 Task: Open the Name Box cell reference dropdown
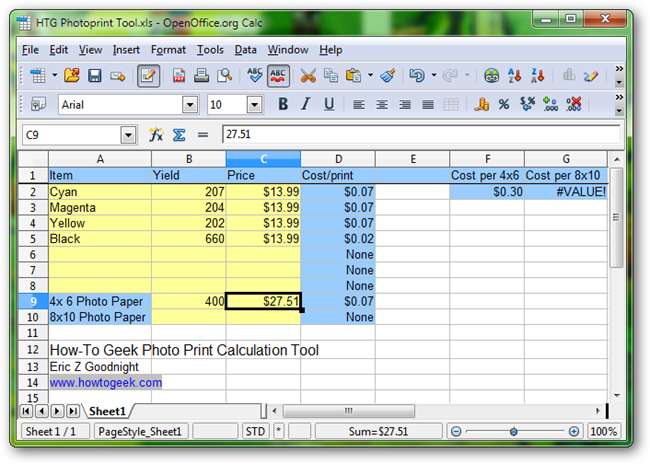click(128, 134)
